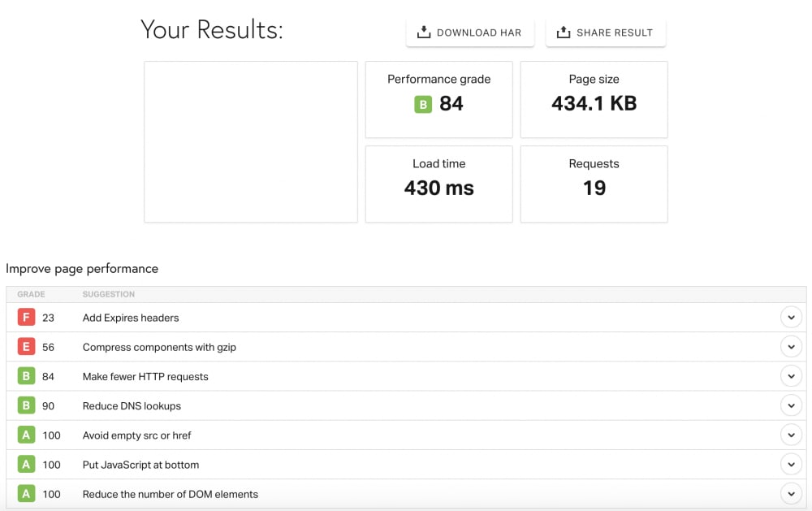The height and width of the screenshot is (511, 812).
Task: Click the B badge beside Make fewer HTTP requests
Action: (26, 376)
